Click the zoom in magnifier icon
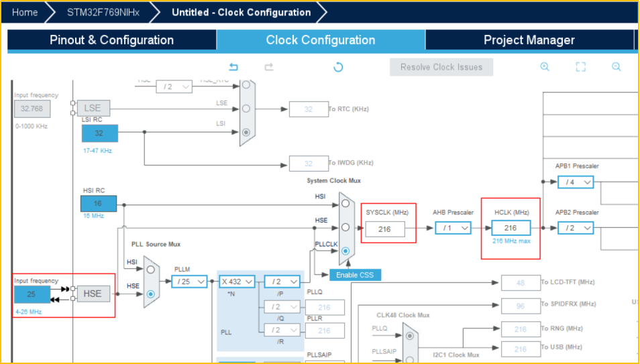This screenshot has height=364, width=640. click(x=545, y=67)
